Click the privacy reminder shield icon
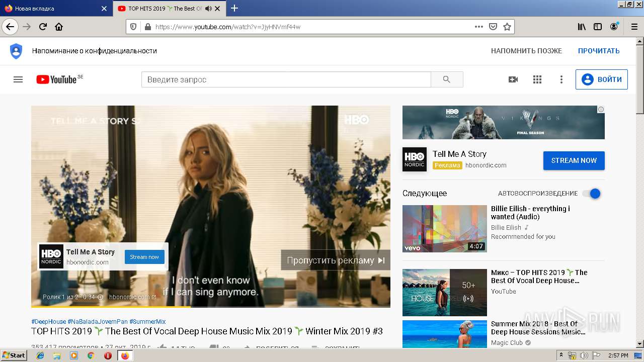644x362 pixels. (x=16, y=51)
